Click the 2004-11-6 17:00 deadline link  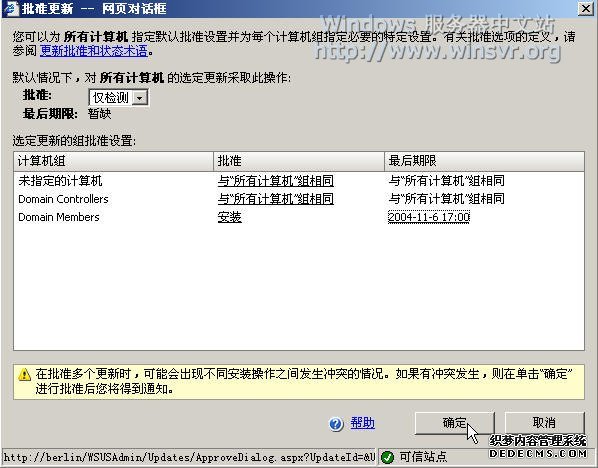(429, 217)
